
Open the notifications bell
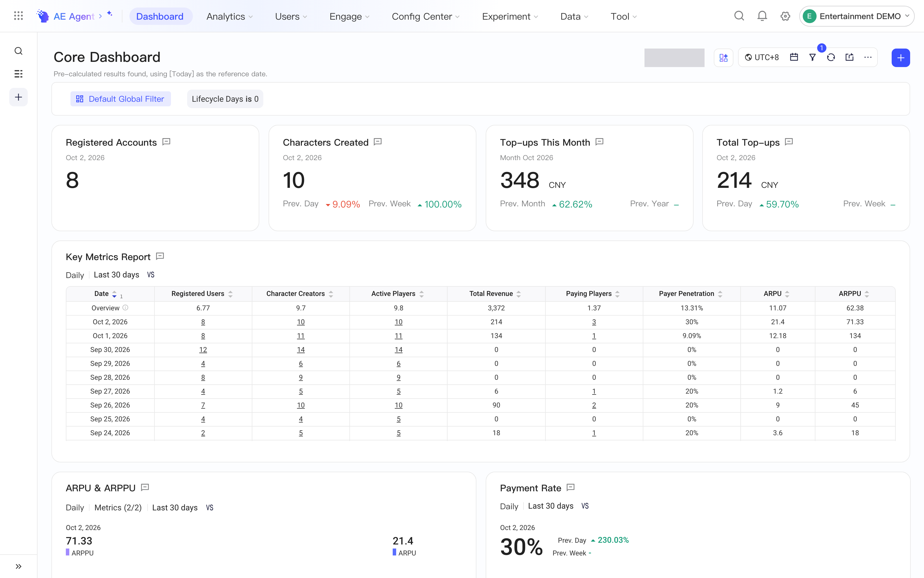tap(762, 16)
